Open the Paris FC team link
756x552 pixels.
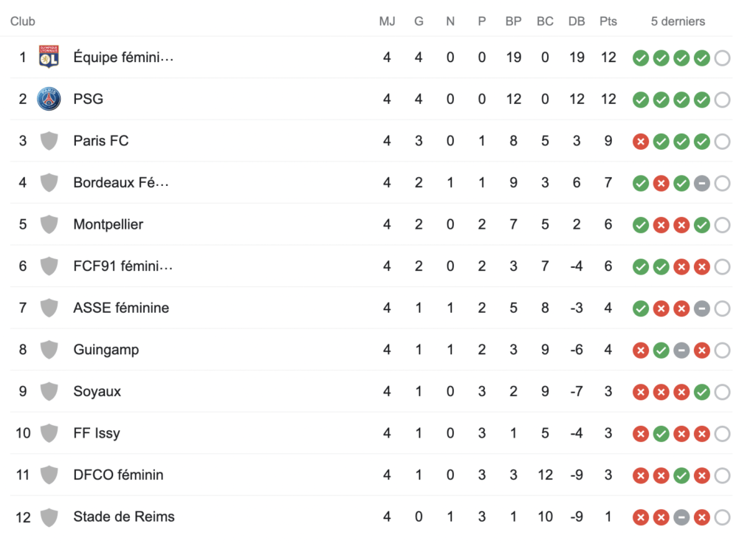[x=101, y=140]
